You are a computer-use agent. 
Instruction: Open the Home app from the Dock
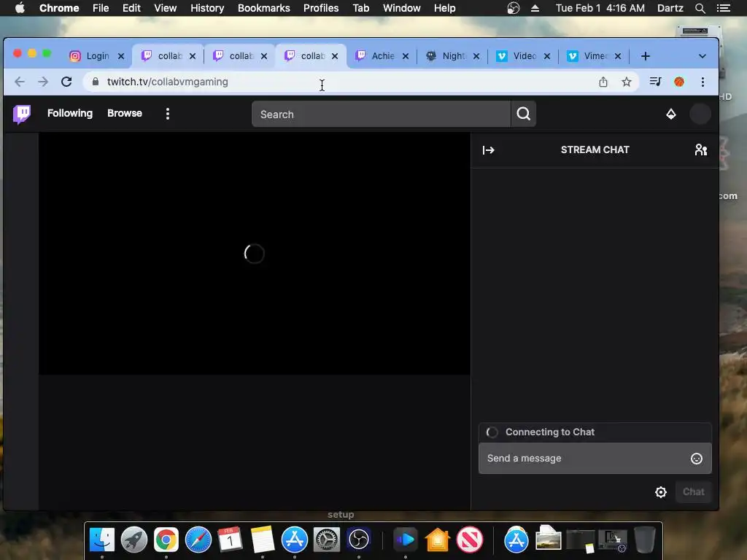coord(438,540)
